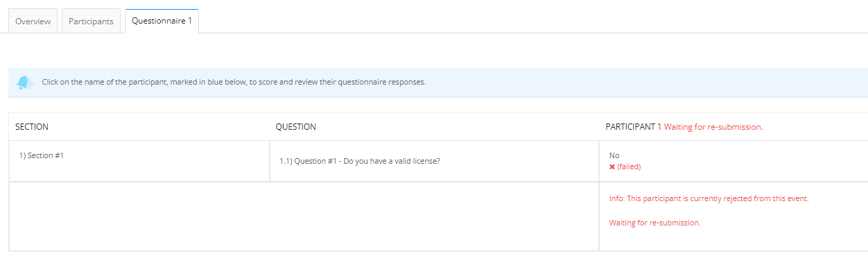This screenshot has width=868, height=265.
Task: Click the red X failed icon
Action: 612,166
